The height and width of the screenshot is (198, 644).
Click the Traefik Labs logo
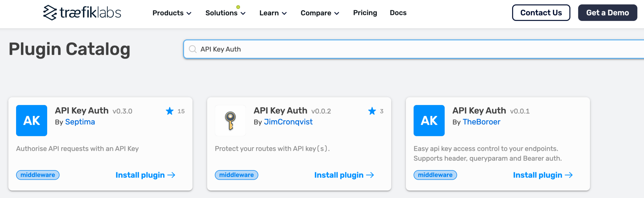[x=82, y=12]
